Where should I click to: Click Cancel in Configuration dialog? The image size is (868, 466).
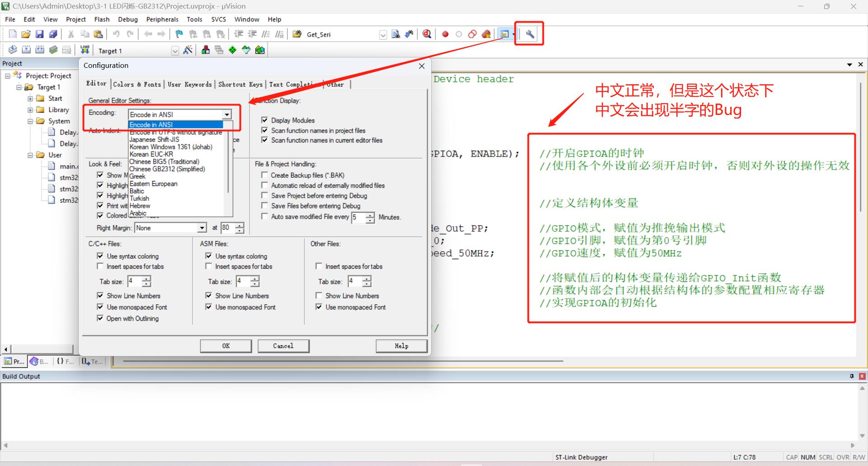click(x=283, y=346)
